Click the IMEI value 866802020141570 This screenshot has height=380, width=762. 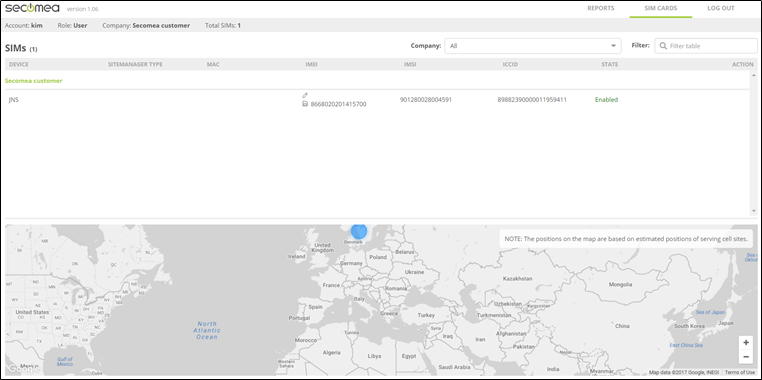click(338, 104)
